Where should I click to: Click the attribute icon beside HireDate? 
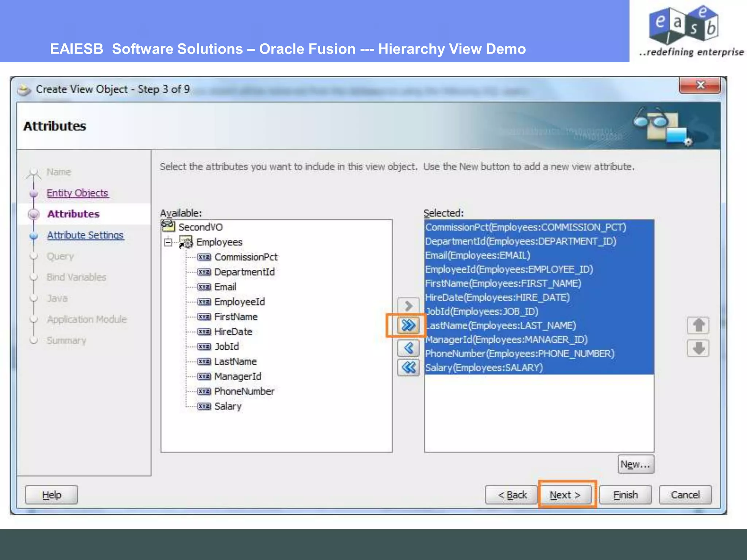pos(204,332)
